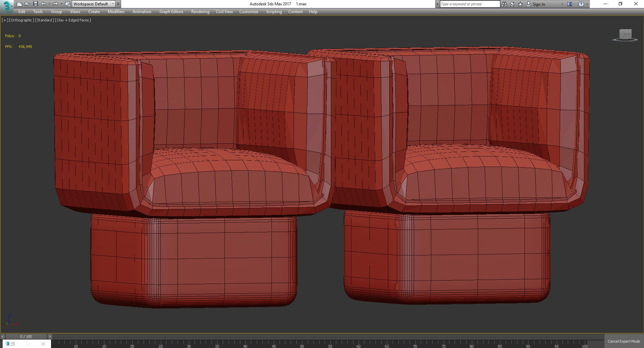This screenshot has height=348, width=644.
Task: Expand the search field arrow in InfoCenter
Action: [437, 4]
